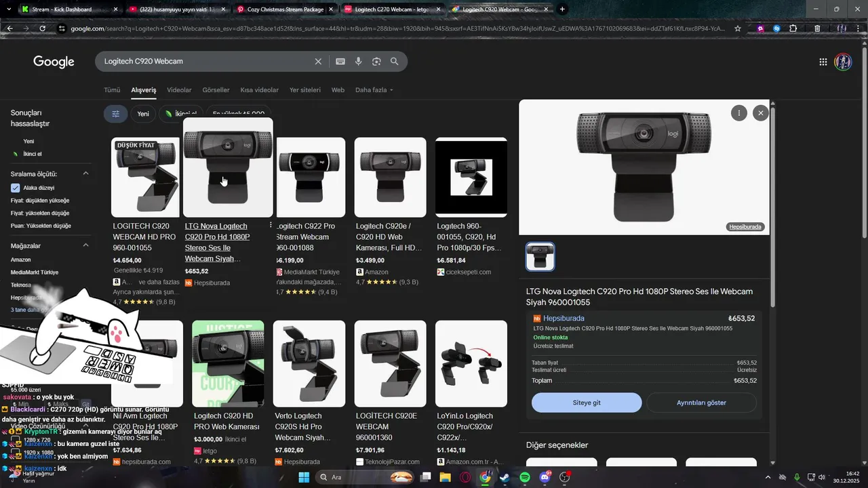Reload the page in the browser toolbar
This screenshot has height=488, width=868.
43,28
